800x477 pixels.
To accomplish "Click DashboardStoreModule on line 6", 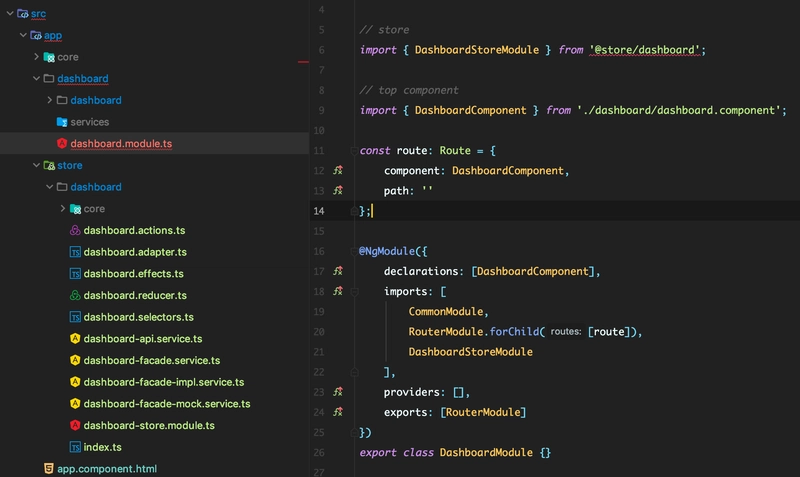I will [477, 50].
